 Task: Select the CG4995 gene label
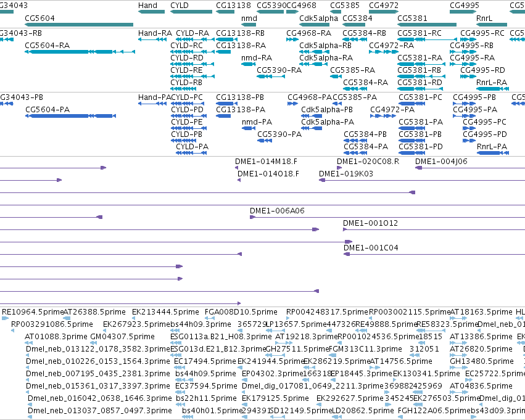(465, 6)
